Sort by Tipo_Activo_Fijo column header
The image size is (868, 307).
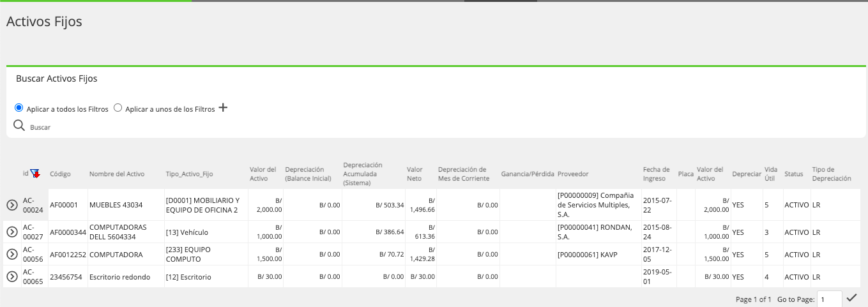coord(189,174)
